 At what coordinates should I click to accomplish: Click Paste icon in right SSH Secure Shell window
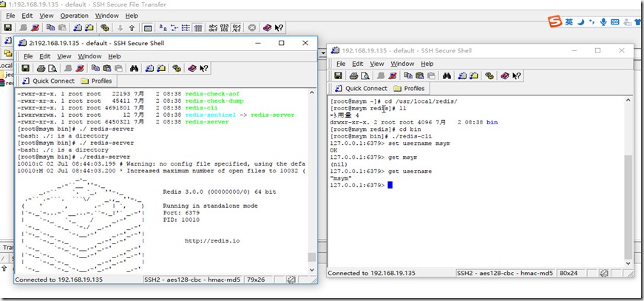420,75
